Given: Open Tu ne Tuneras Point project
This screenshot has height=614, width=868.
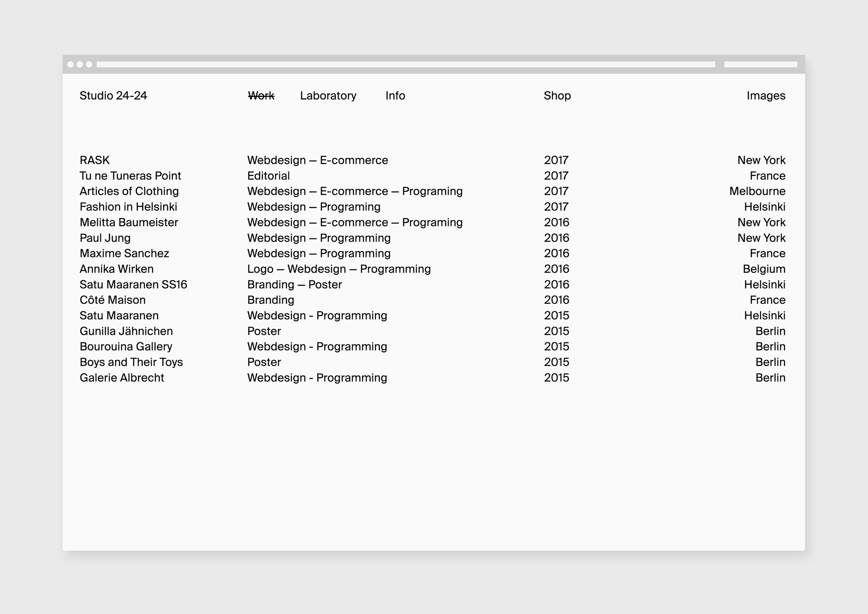Looking at the screenshot, I should pos(130,176).
